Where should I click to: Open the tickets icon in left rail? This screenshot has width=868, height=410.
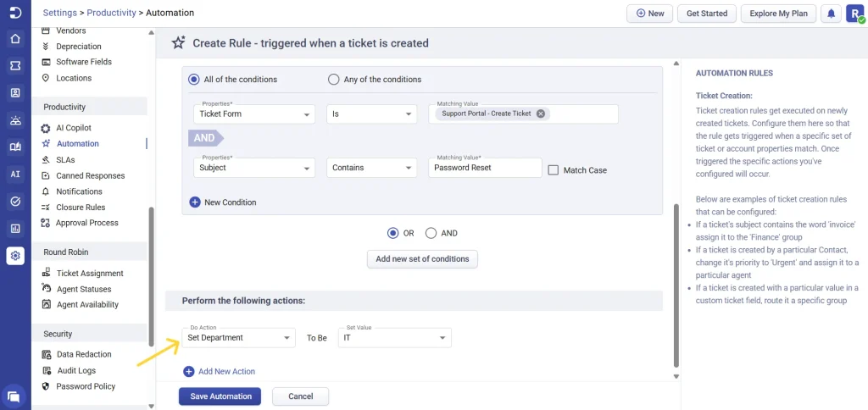[15, 65]
